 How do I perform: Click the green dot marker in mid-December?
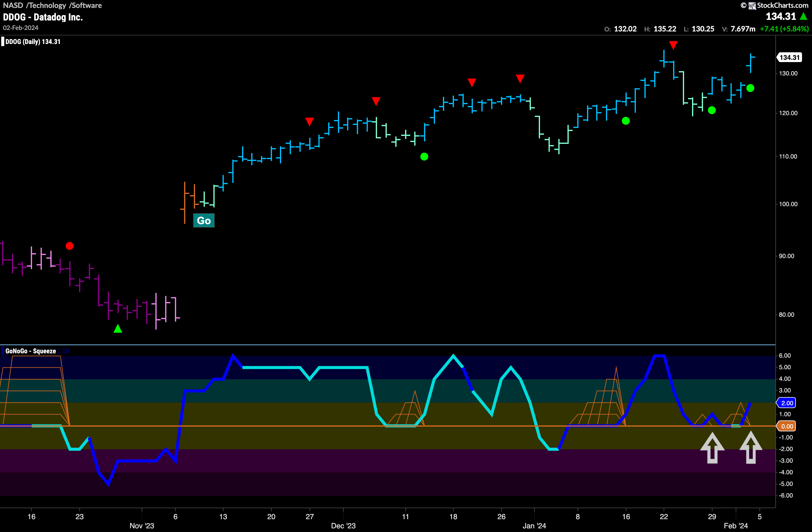424,157
